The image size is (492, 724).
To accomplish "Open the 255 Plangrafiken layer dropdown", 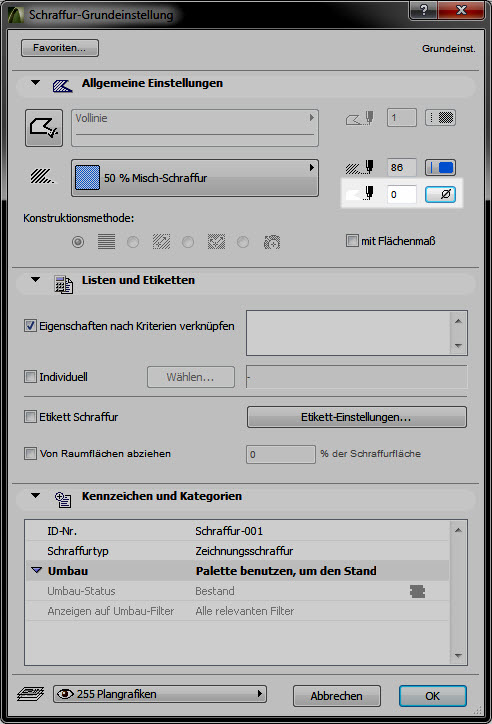I will [x=160, y=694].
